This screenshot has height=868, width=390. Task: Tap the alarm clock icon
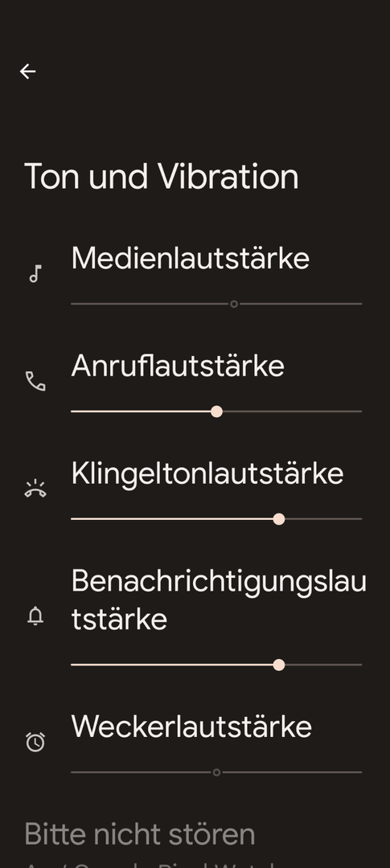point(35,742)
